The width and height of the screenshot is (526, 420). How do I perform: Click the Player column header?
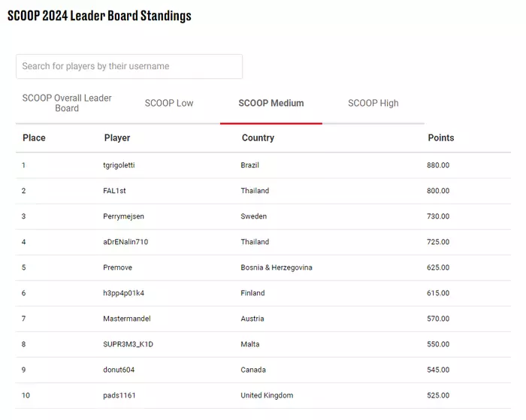(x=117, y=138)
